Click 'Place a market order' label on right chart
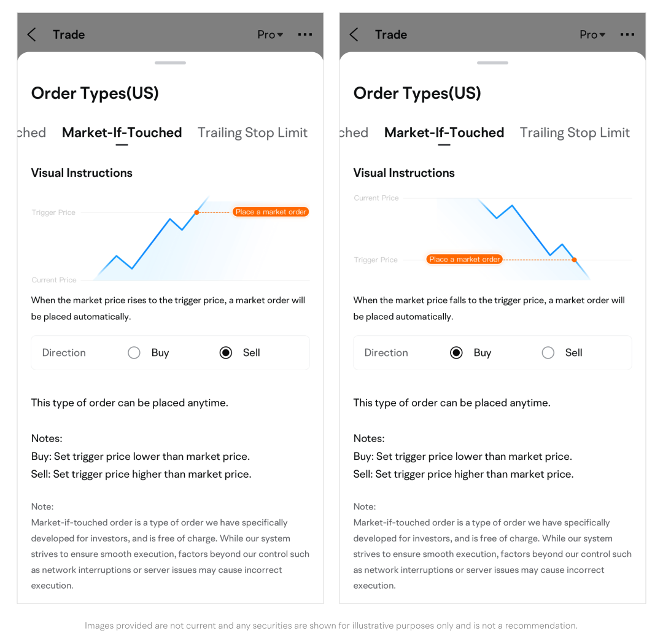Image resolution: width=663 pixels, height=644 pixels. point(464,260)
